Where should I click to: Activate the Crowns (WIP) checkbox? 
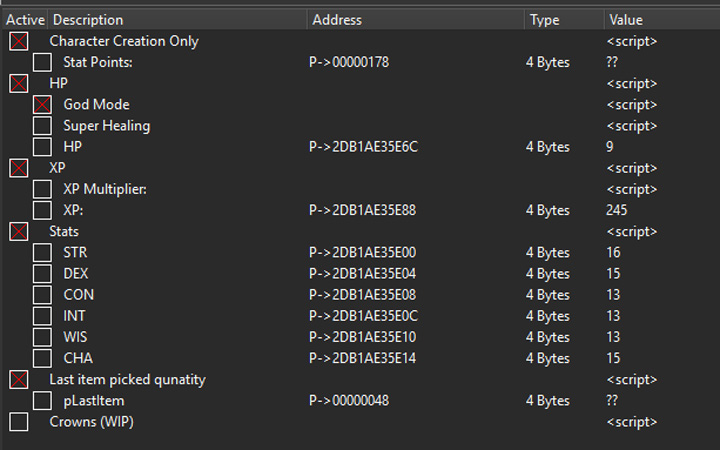click(19, 422)
